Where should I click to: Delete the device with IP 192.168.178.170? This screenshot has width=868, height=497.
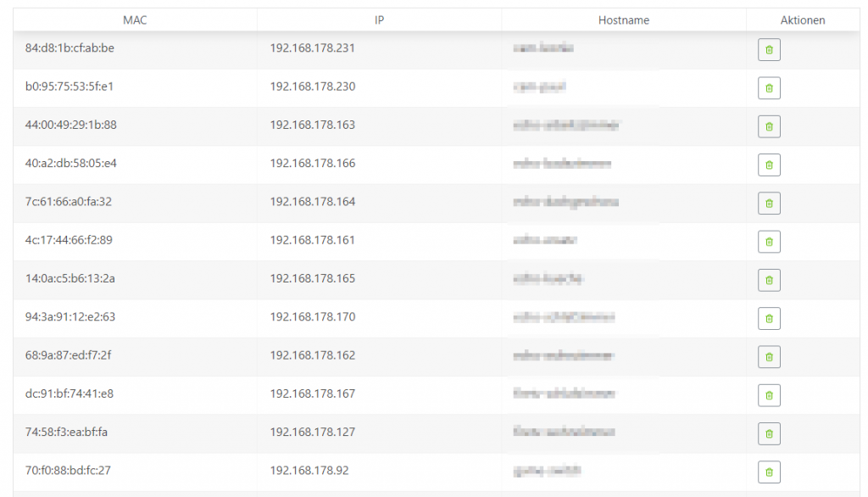769,319
